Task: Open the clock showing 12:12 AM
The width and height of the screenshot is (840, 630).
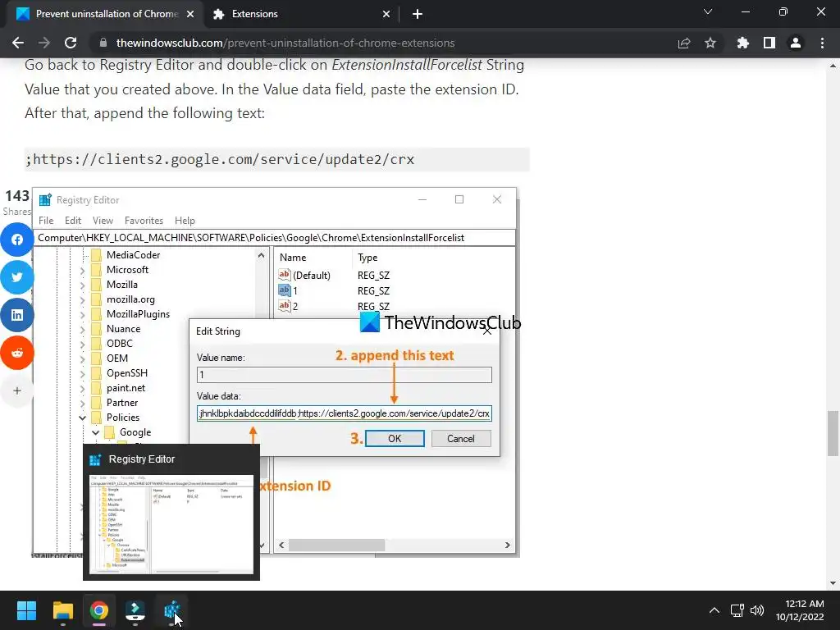Action: [800, 610]
